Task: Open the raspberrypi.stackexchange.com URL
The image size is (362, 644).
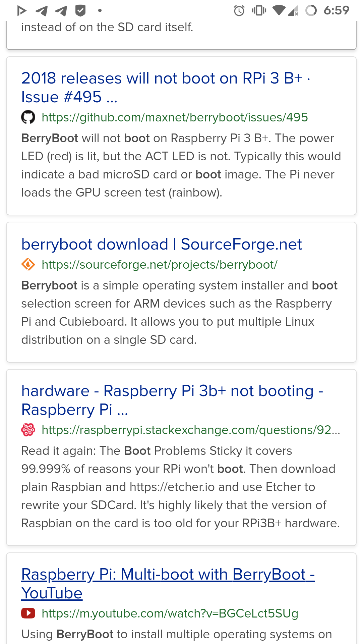Action: pyautogui.click(x=191, y=430)
